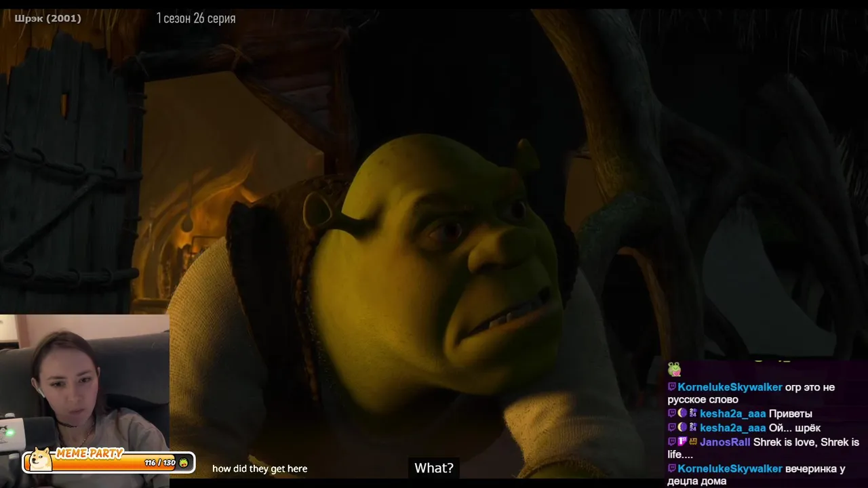Click the 'how did they get here' caption
The width and height of the screenshot is (868, 488).
[260, 468]
